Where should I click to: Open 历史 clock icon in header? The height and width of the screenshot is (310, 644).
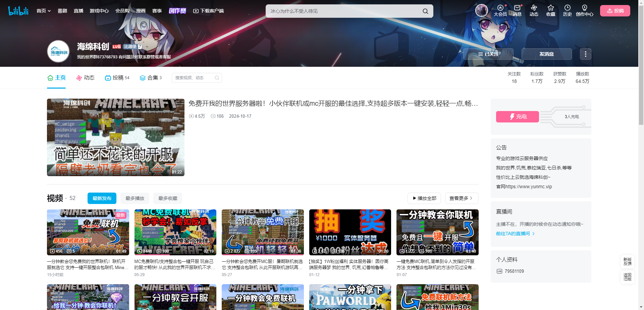pos(568,10)
